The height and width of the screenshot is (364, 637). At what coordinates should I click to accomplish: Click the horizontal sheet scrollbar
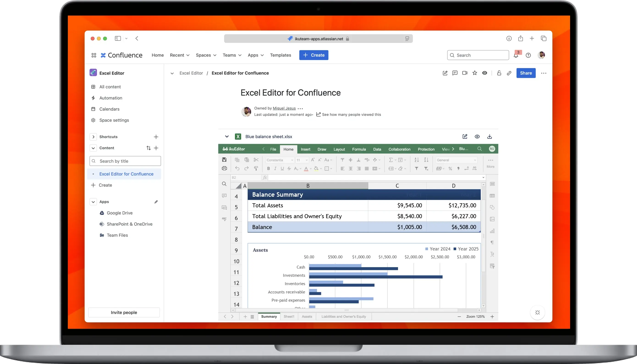(x=346, y=310)
